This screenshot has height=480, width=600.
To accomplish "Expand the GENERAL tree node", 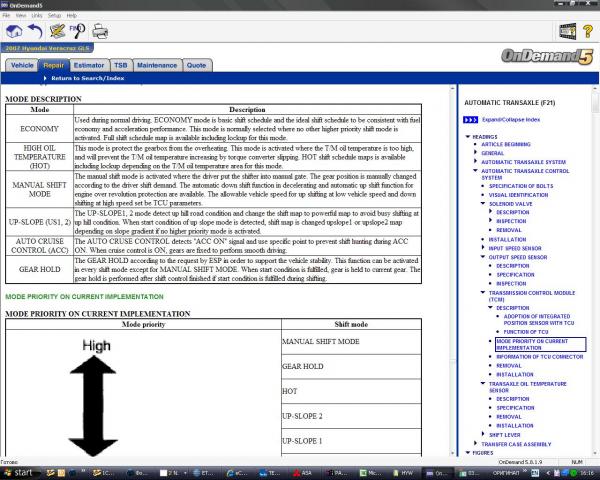I will [475, 153].
